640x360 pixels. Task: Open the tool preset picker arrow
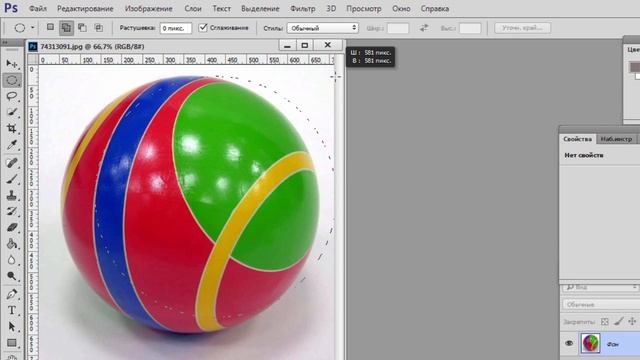click(x=33, y=28)
